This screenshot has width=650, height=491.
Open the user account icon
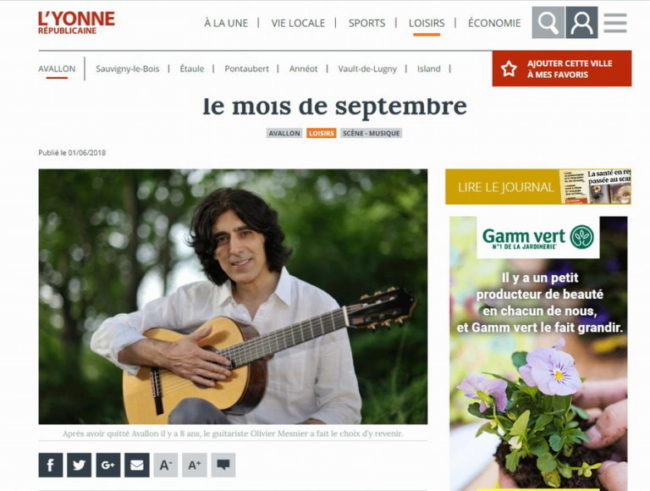pyautogui.click(x=582, y=22)
